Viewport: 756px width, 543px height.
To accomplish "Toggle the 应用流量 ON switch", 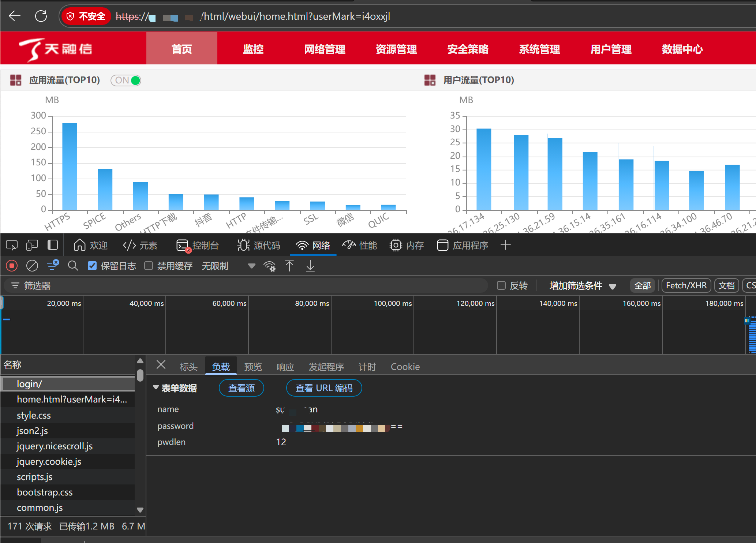I will pos(126,80).
